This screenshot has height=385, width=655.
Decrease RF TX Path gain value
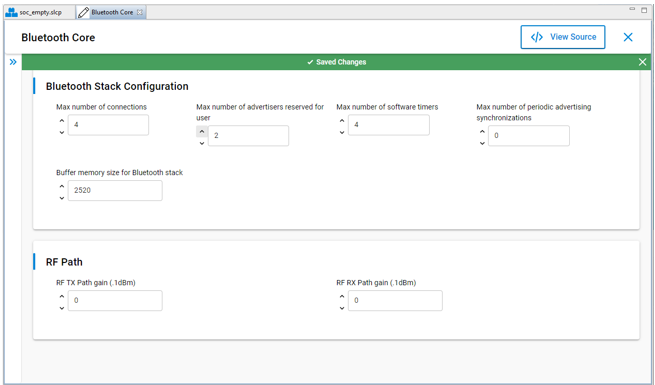click(x=62, y=308)
